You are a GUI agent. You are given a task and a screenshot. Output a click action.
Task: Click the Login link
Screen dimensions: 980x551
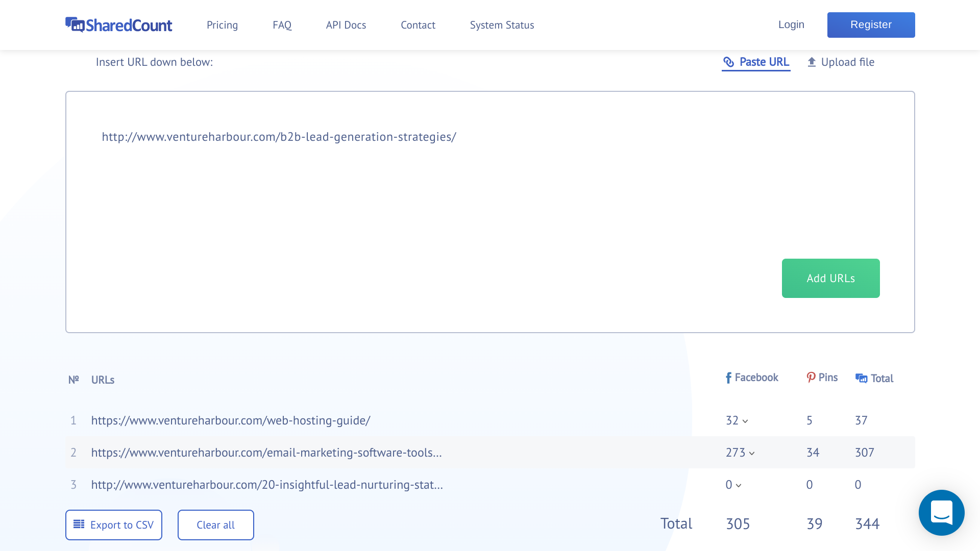pyautogui.click(x=791, y=24)
